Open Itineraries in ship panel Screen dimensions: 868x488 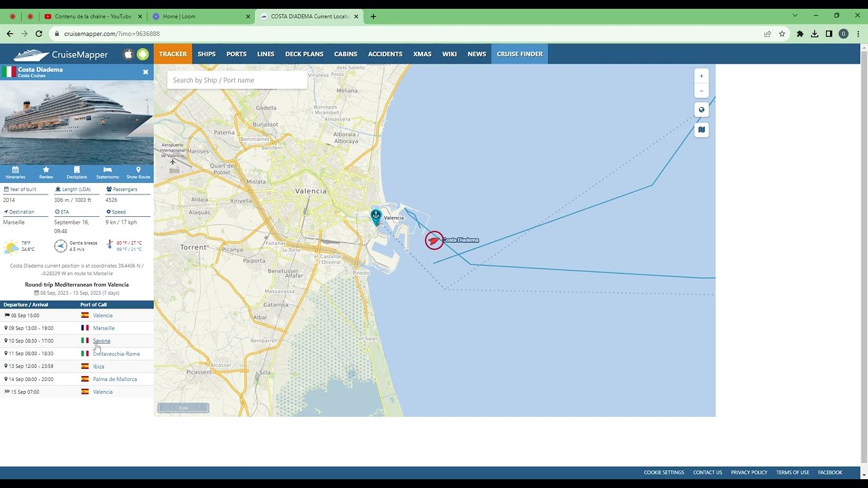[x=16, y=172]
